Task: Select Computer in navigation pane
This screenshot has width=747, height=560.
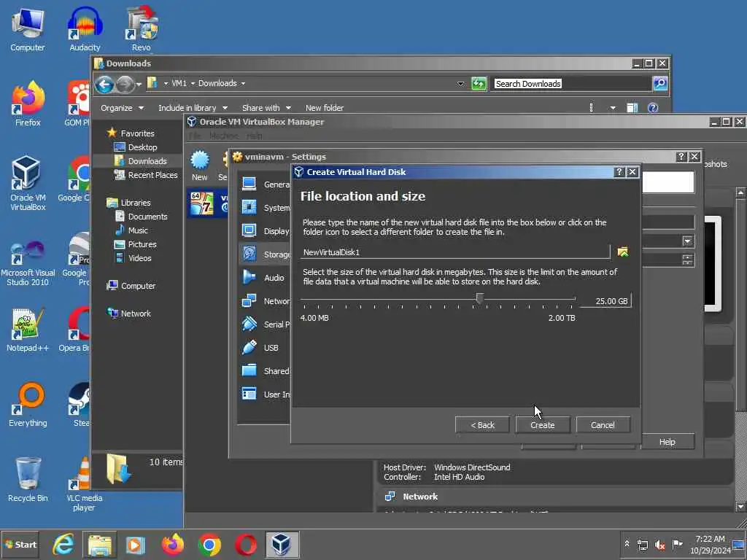Action: tap(138, 286)
